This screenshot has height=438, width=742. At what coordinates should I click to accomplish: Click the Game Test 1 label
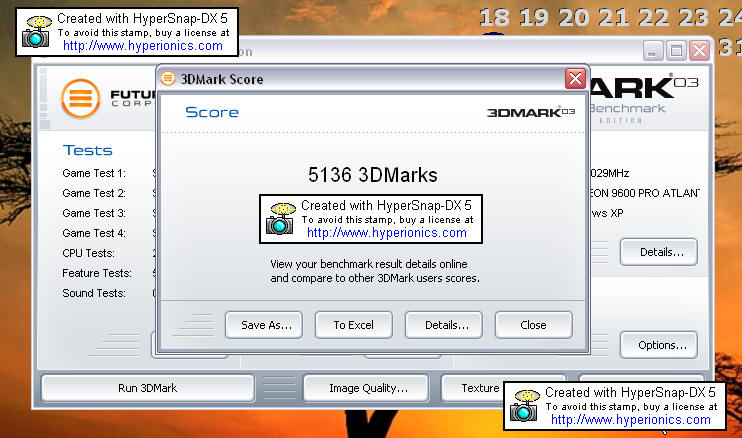[x=94, y=173]
